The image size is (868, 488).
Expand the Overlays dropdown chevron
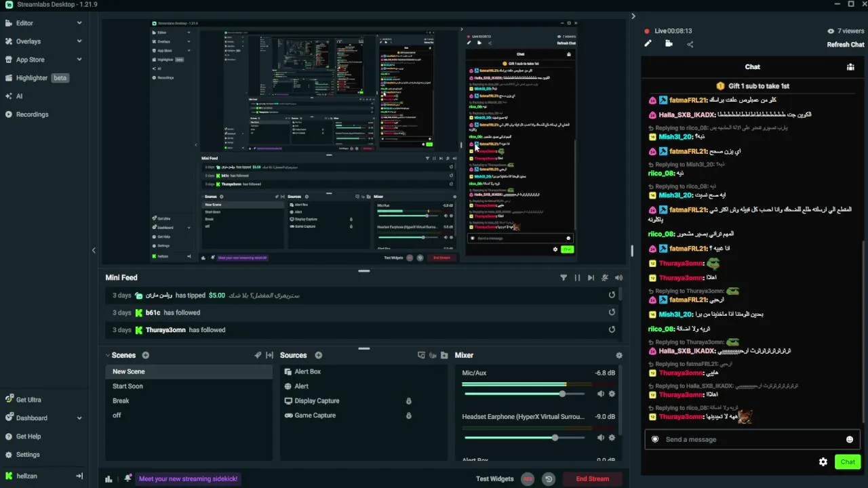coord(79,41)
